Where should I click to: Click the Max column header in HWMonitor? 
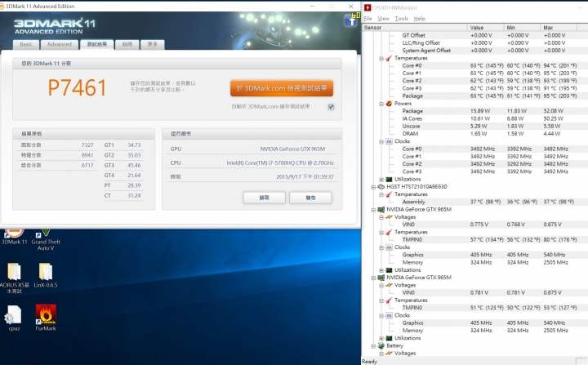(x=559, y=28)
